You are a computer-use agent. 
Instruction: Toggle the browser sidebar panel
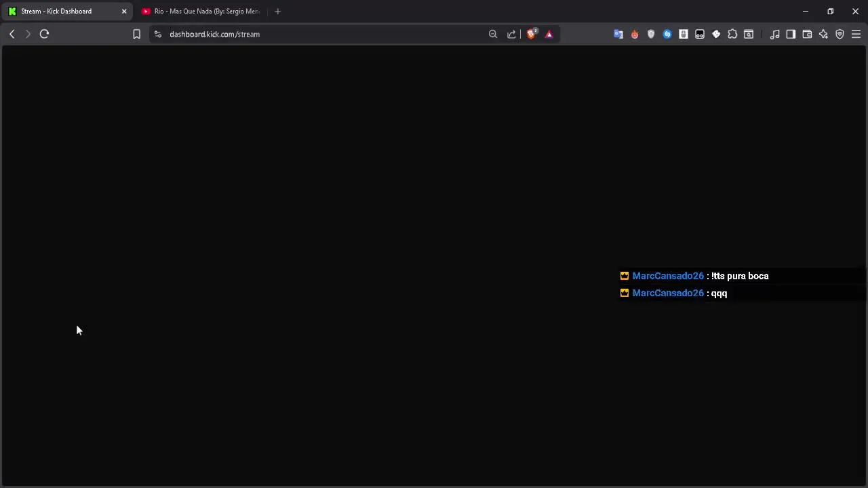tap(791, 34)
